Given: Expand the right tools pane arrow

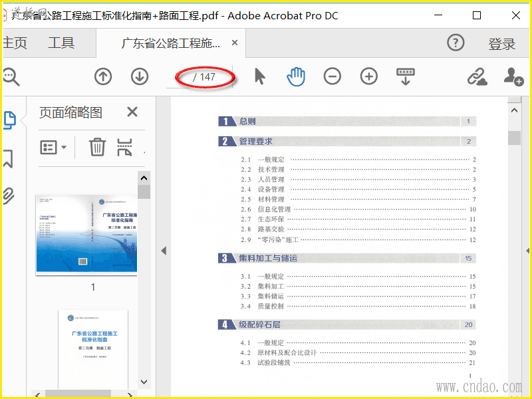Looking at the screenshot, I should coord(527,251).
